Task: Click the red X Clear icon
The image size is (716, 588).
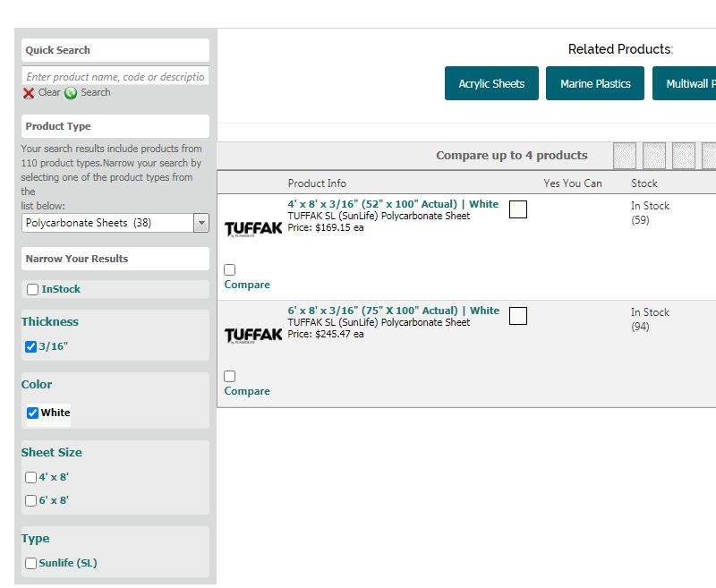Action: coord(29,93)
